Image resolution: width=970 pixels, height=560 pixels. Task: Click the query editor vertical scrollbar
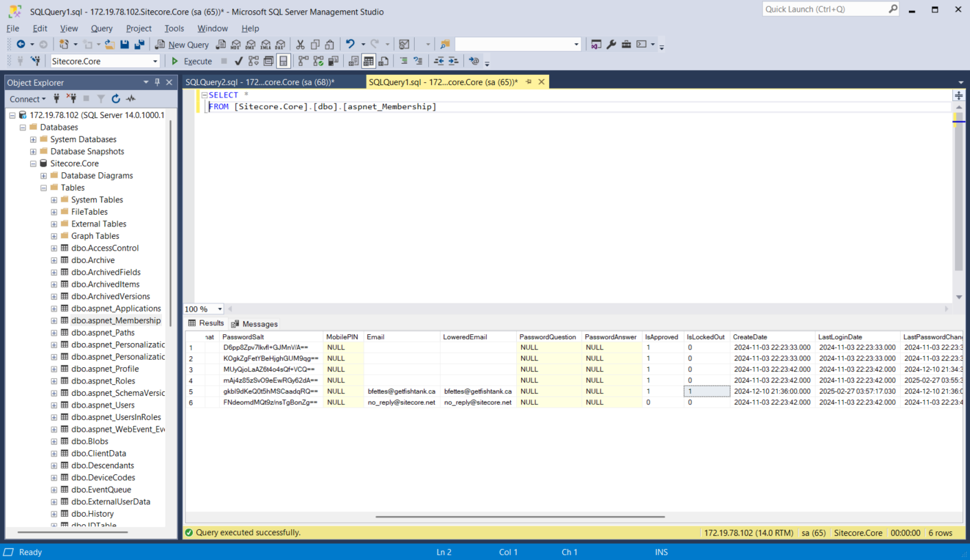[959, 192]
